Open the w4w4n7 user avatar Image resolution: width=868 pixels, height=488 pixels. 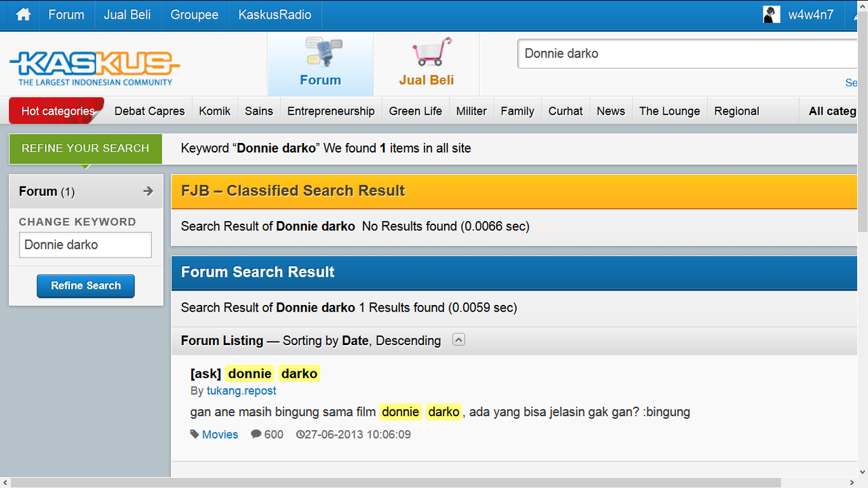click(771, 14)
